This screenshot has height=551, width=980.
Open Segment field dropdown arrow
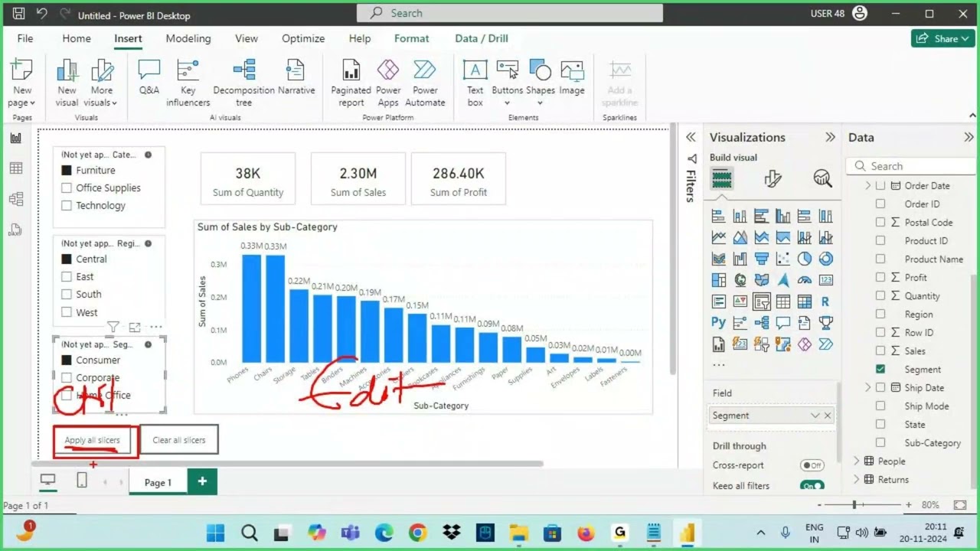coord(815,416)
